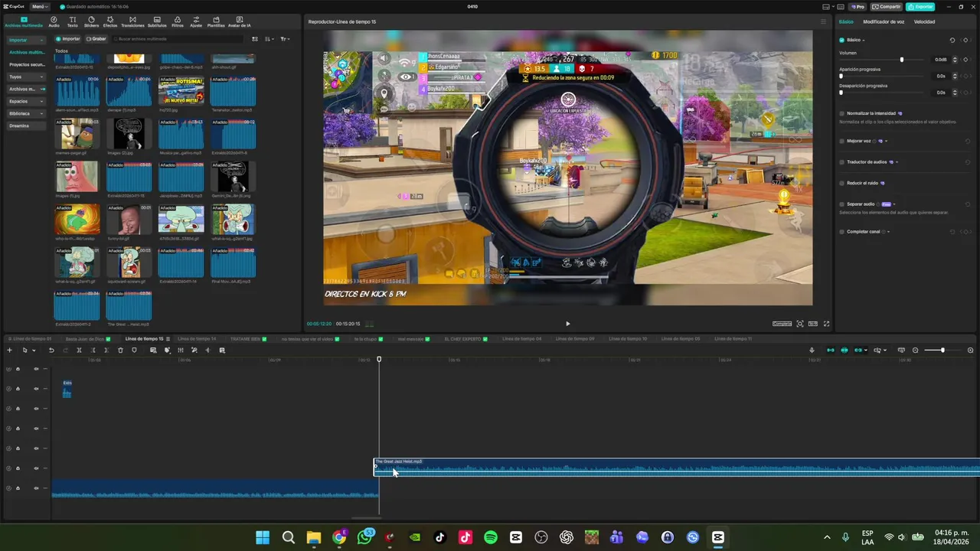Viewport: 980px width, 551px height.
Task: Click the Grabar button
Action: click(96, 39)
